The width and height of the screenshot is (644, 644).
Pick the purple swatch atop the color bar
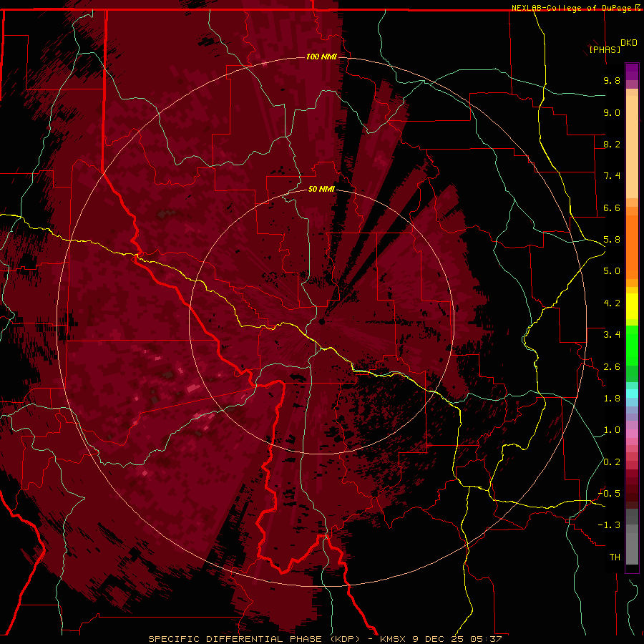pyautogui.click(x=632, y=72)
